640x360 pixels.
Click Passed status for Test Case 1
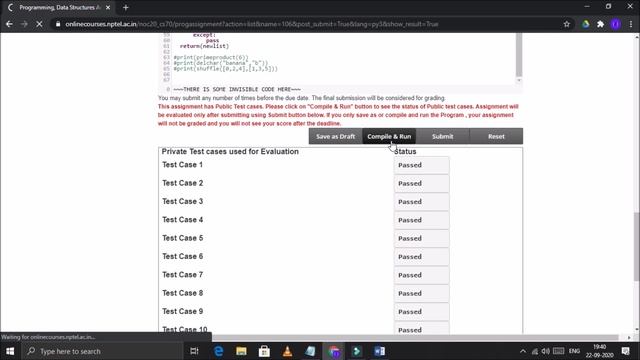[x=422, y=165]
